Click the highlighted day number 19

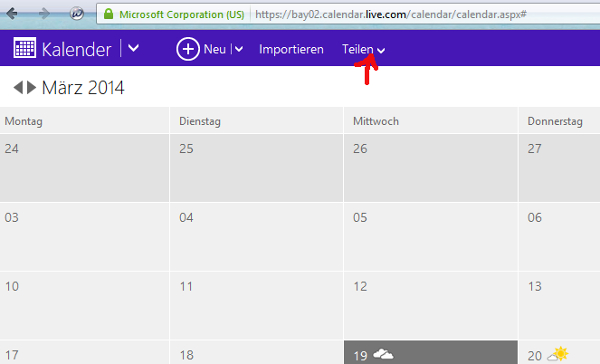tap(360, 356)
